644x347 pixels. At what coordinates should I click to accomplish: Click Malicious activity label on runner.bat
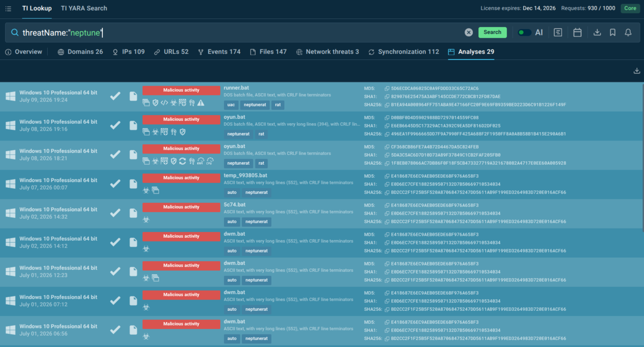click(181, 90)
